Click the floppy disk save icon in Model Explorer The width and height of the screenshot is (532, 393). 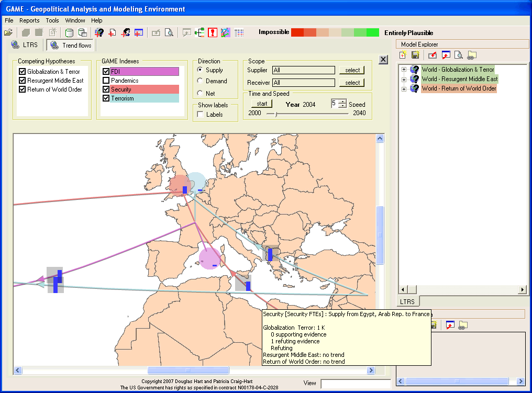(415, 55)
